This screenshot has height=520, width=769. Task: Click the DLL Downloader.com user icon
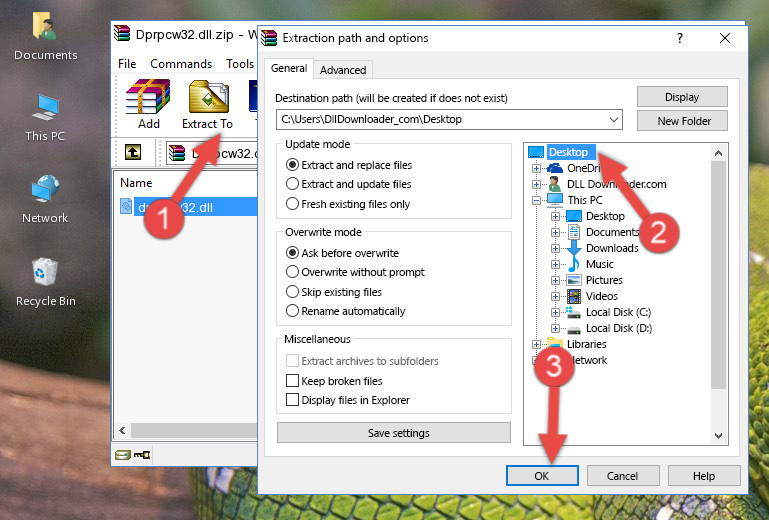555,184
